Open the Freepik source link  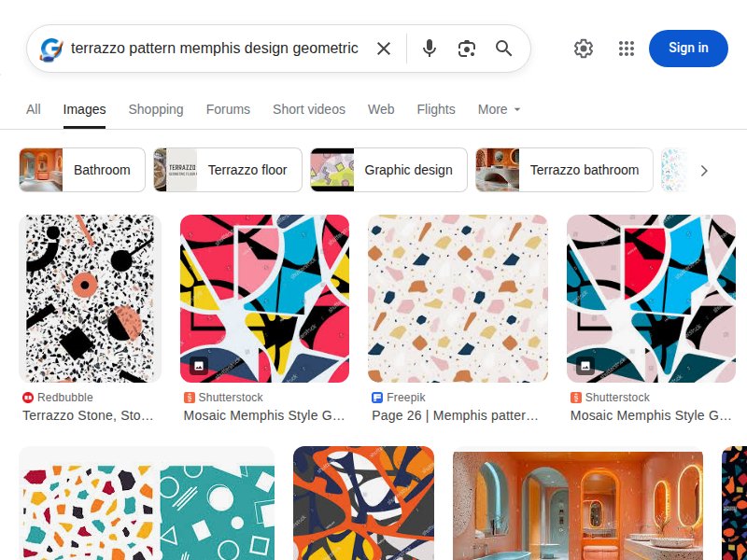coord(403,397)
